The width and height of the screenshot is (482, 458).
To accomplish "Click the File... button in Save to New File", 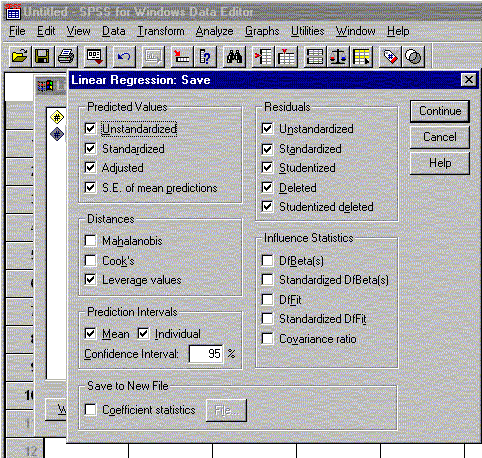I will [226, 410].
